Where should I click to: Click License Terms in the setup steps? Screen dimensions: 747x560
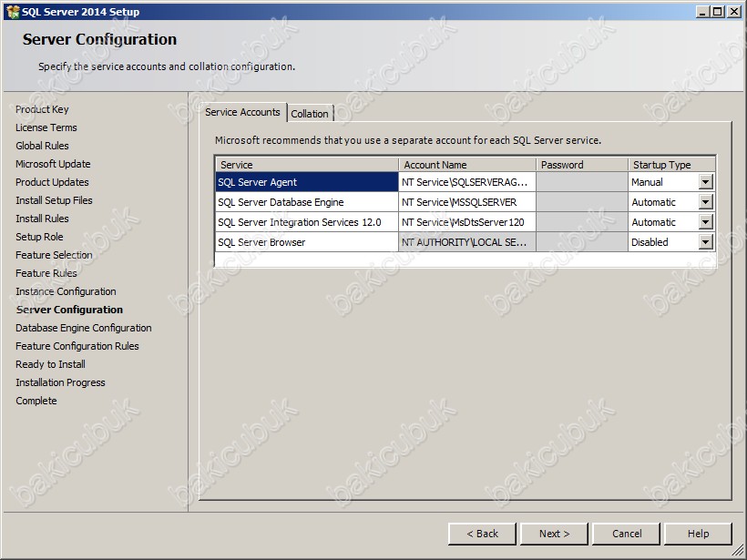(46, 127)
